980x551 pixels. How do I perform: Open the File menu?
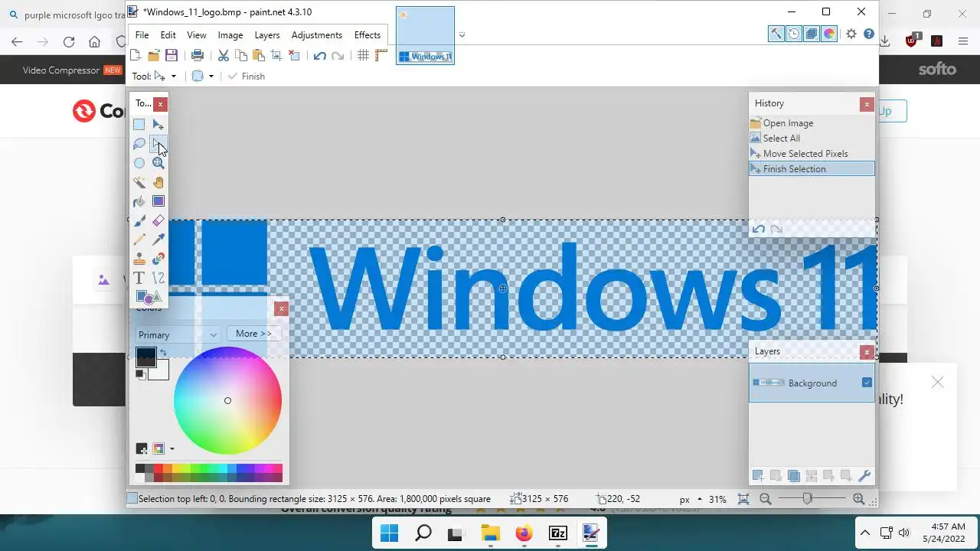pyautogui.click(x=142, y=35)
